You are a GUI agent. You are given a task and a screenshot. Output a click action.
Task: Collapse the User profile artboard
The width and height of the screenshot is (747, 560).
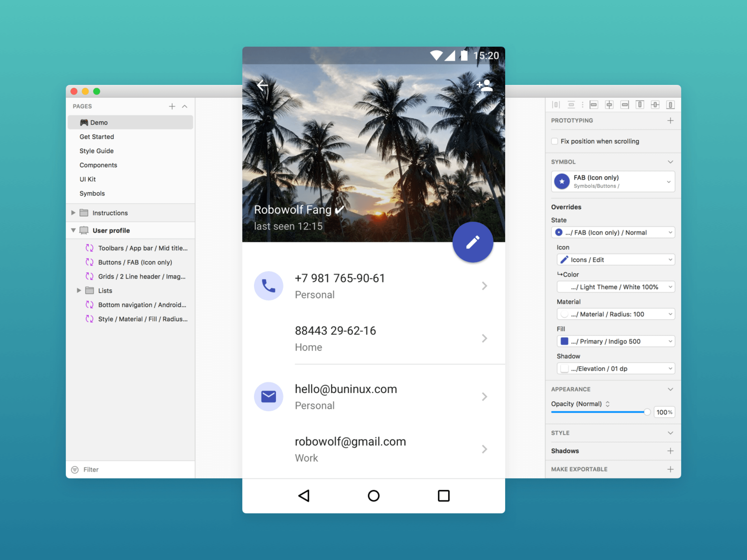pos(73,230)
